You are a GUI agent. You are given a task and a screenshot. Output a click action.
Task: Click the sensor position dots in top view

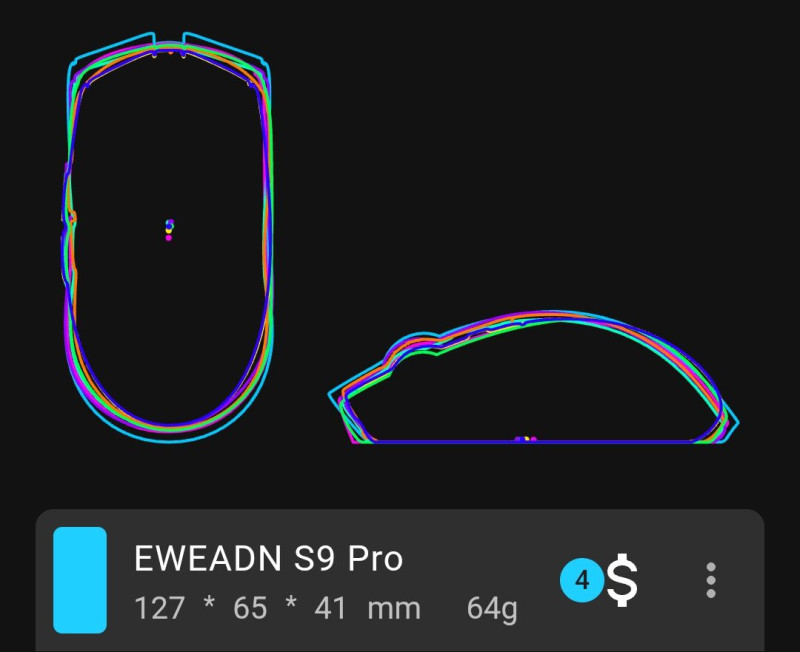[169, 230]
